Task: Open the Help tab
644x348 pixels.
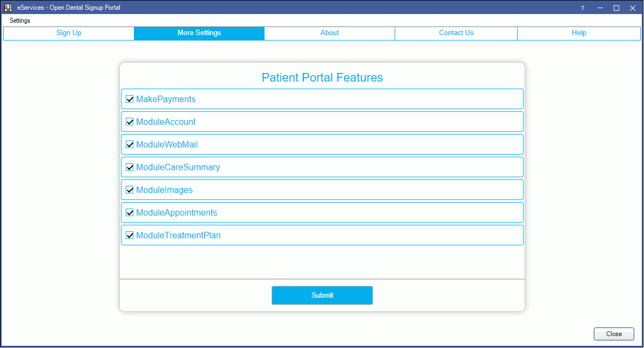Action: [579, 34]
